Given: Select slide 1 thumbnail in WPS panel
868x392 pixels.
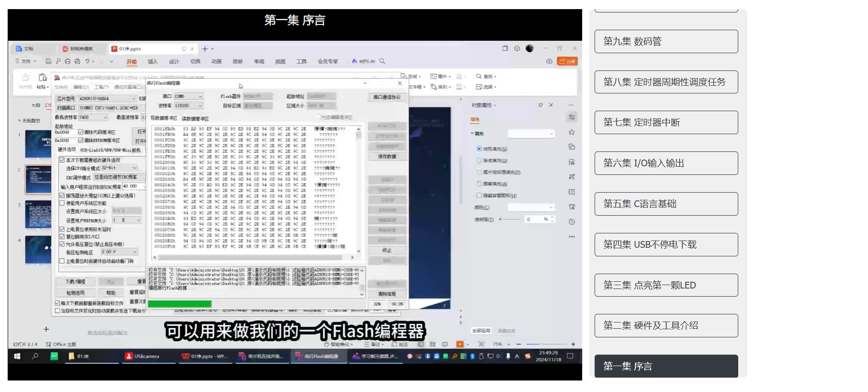Looking at the screenshot, I should coord(38,144).
